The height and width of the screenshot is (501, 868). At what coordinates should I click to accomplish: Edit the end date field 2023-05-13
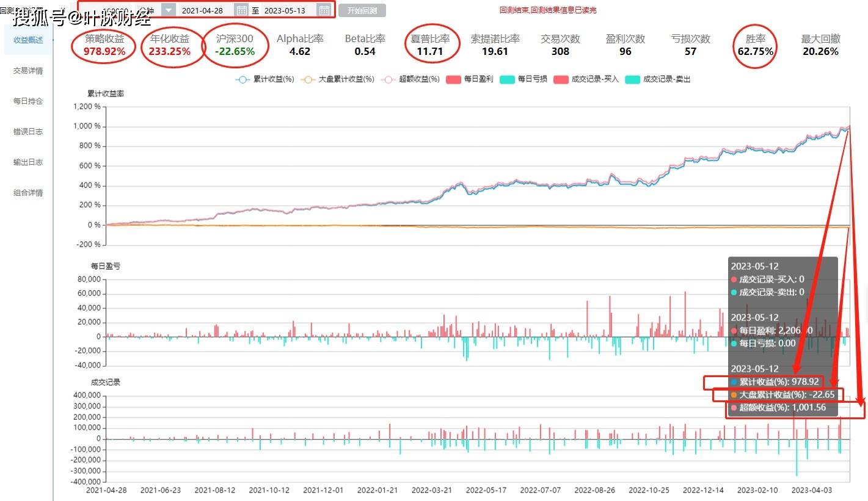[x=285, y=10]
